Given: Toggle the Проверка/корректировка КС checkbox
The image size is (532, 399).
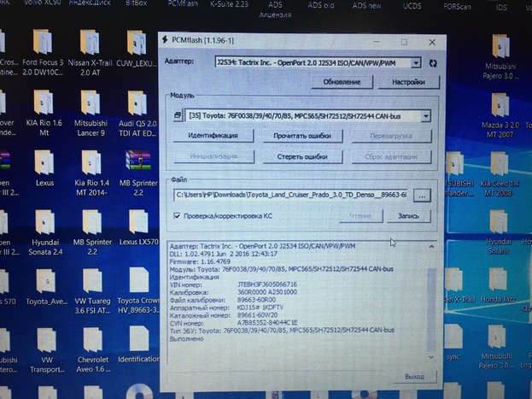Looking at the screenshot, I should coord(177,215).
